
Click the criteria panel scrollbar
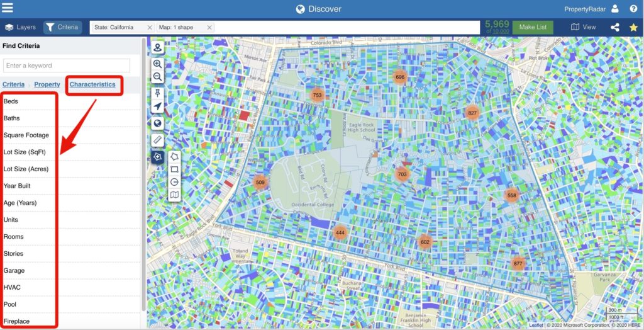[x=143, y=175]
